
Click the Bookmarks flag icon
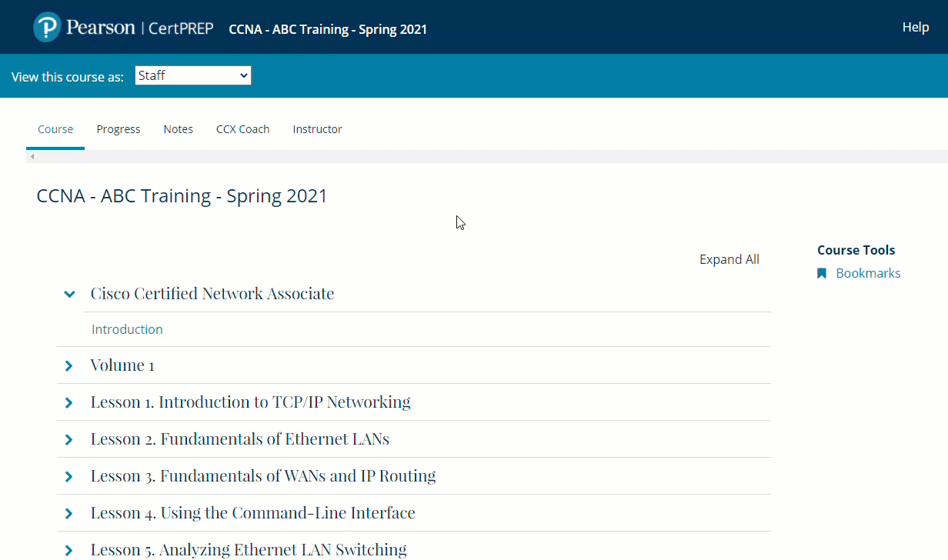click(x=822, y=273)
